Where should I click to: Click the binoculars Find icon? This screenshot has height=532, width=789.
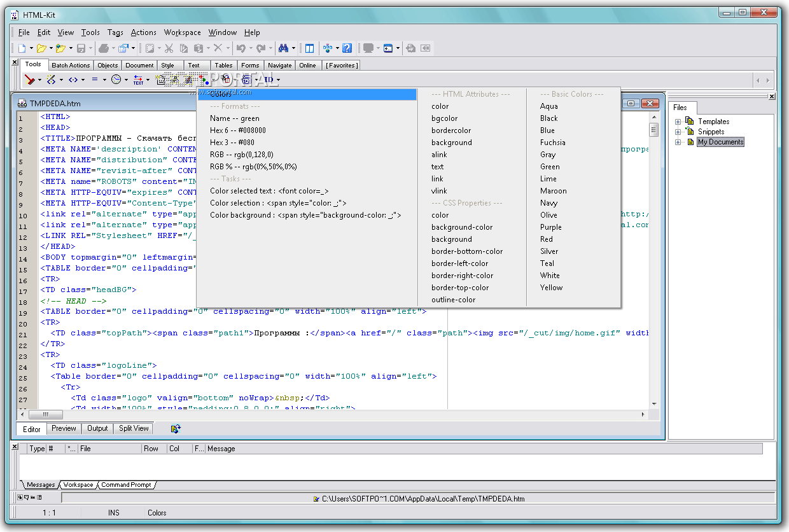click(284, 48)
